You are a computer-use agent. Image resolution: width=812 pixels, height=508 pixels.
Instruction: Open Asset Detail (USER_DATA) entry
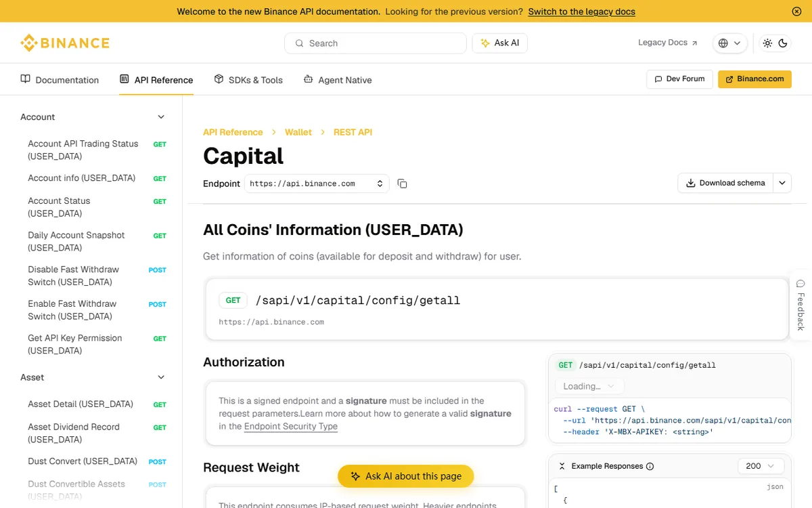97,404
